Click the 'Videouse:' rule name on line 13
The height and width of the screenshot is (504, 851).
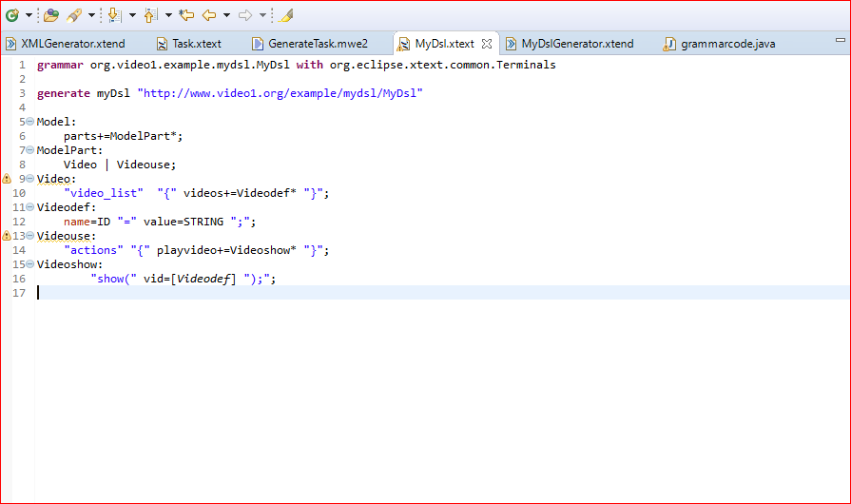pyautogui.click(x=67, y=236)
